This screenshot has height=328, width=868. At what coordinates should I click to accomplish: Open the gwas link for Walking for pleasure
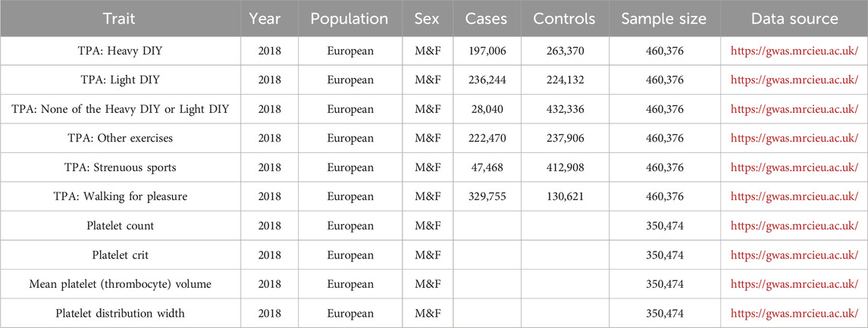[x=794, y=196]
